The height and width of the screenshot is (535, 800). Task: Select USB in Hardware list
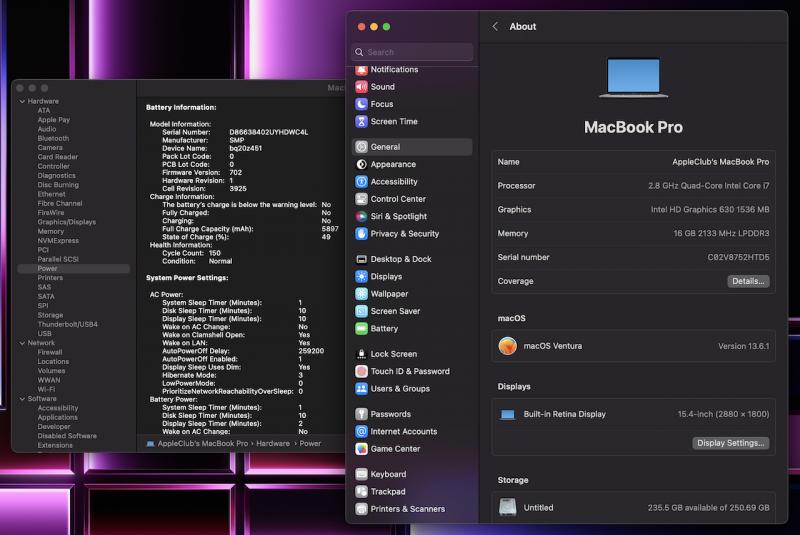tap(44, 334)
